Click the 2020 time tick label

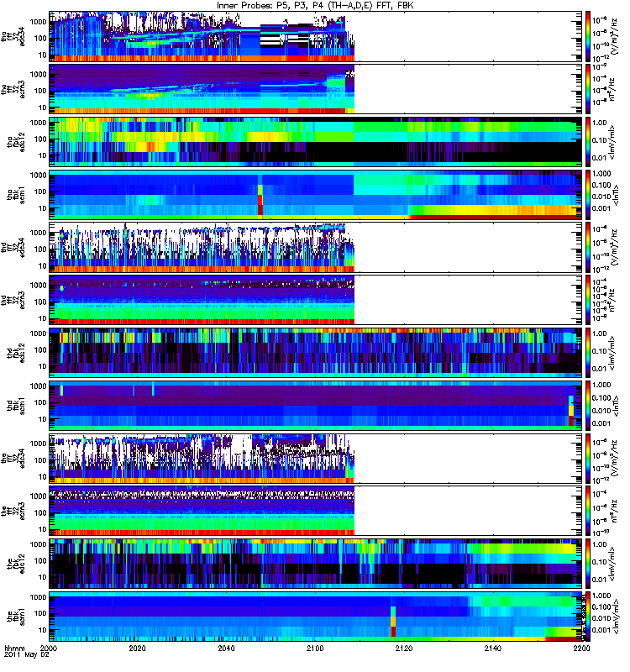point(138,648)
